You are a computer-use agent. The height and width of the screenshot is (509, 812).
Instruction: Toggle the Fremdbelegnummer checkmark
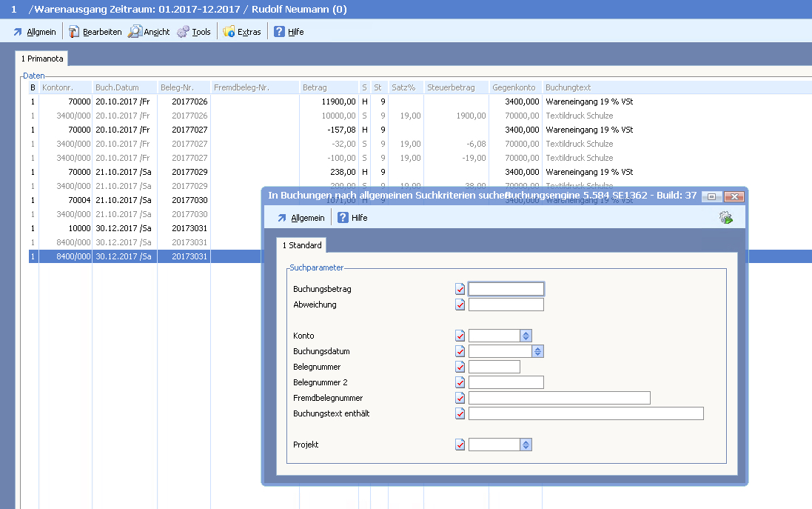point(460,398)
